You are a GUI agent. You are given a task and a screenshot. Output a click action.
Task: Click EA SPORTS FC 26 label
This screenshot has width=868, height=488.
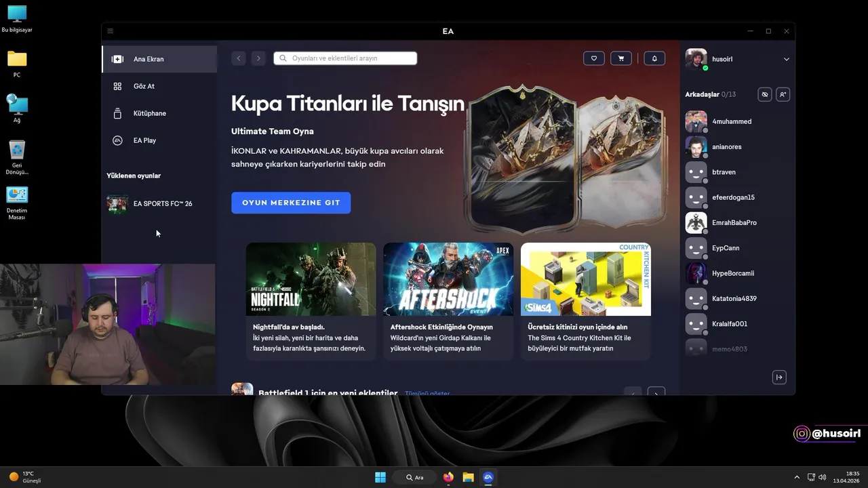coord(163,203)
